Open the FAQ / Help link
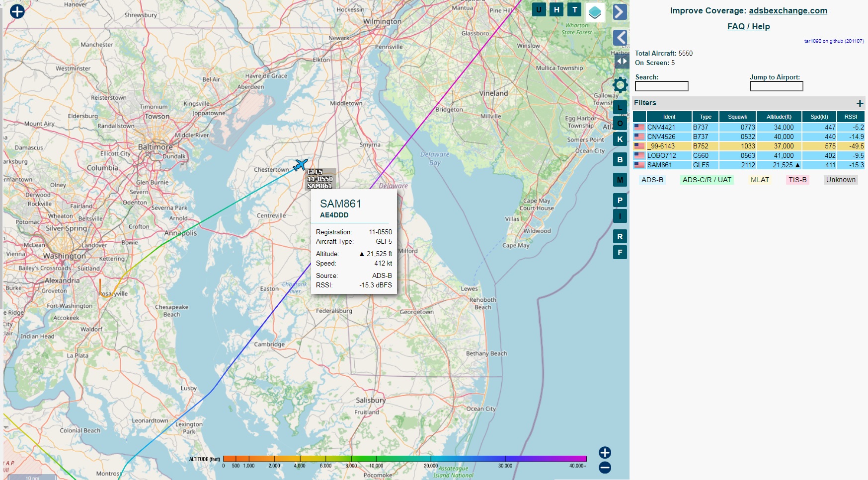Image resolution: width=868 pixels, height=480 pixels. 748,26
